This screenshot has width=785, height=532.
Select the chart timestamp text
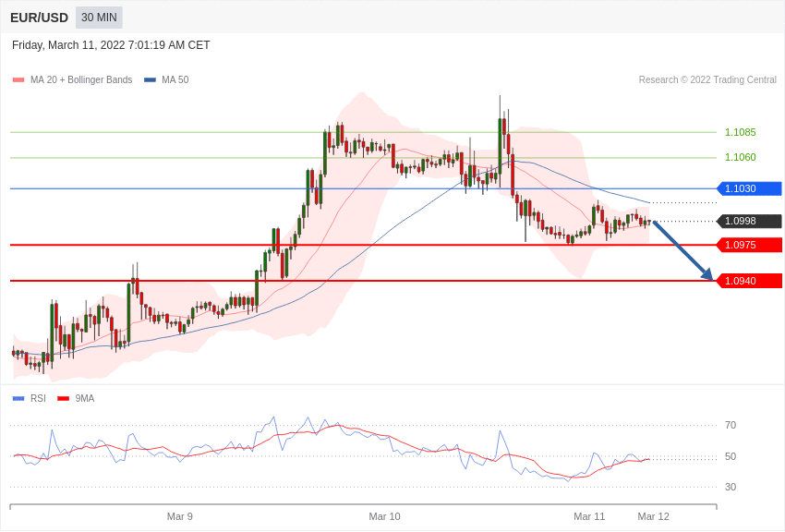click(x=111, y=45)
